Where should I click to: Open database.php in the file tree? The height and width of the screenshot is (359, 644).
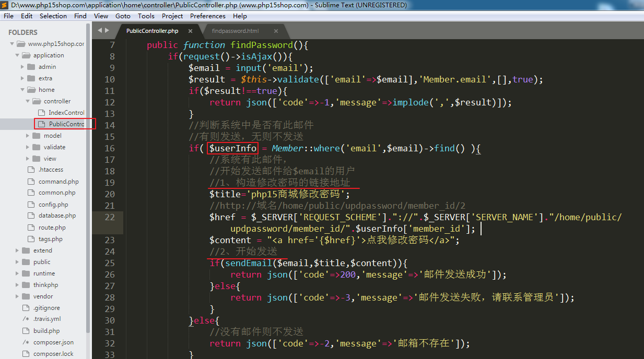57,216
